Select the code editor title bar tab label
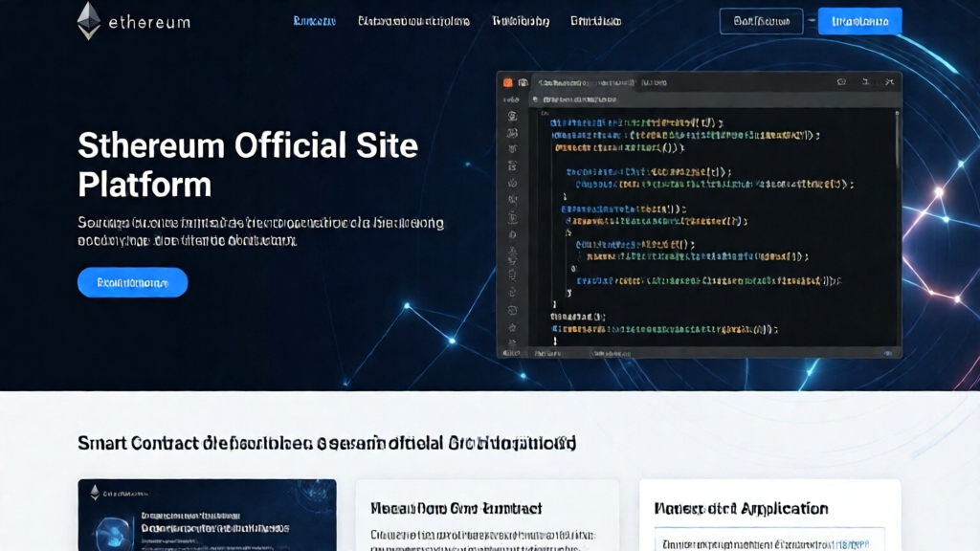The width and height of the screenshot is (980, 551). click(x=603, y=82)
